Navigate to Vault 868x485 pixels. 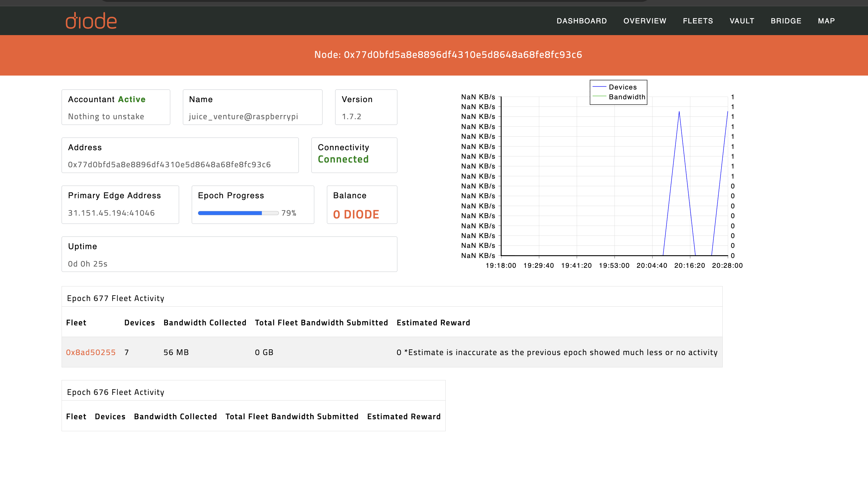coord(742,21)
